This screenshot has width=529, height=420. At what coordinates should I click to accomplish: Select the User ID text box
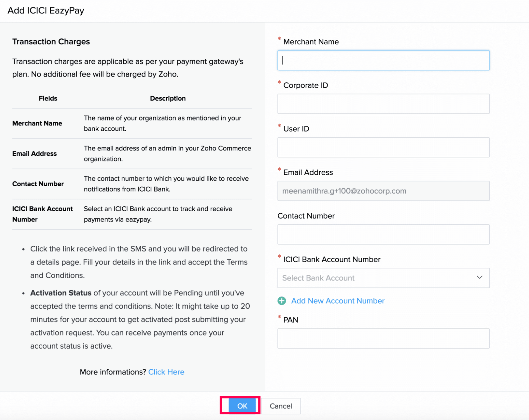click(383, 147)
